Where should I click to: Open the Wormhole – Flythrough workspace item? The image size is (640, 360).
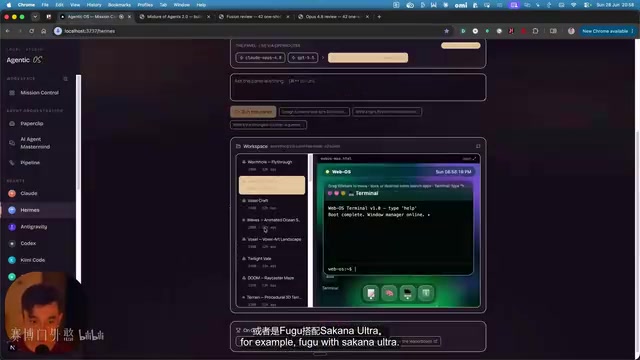[x=272, y=165]
